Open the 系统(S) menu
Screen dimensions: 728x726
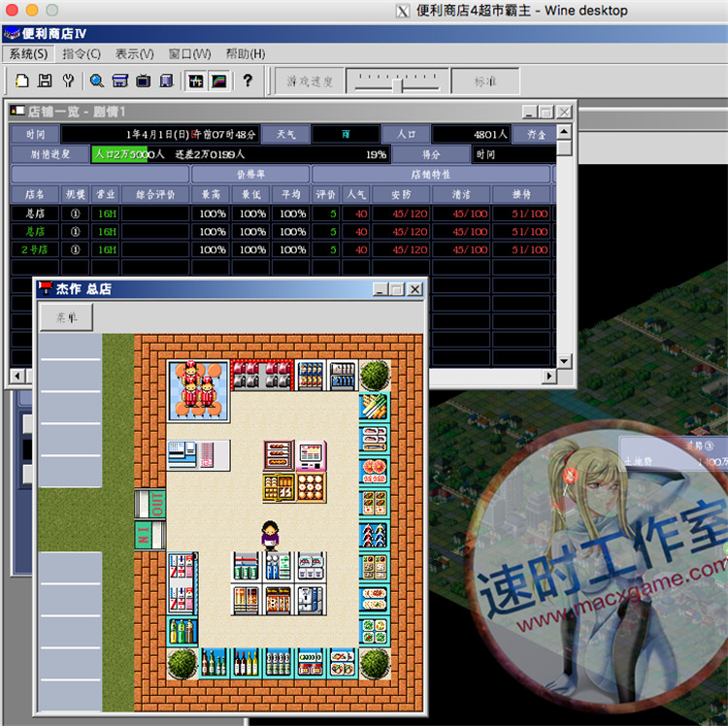click(x=28, y=54)
